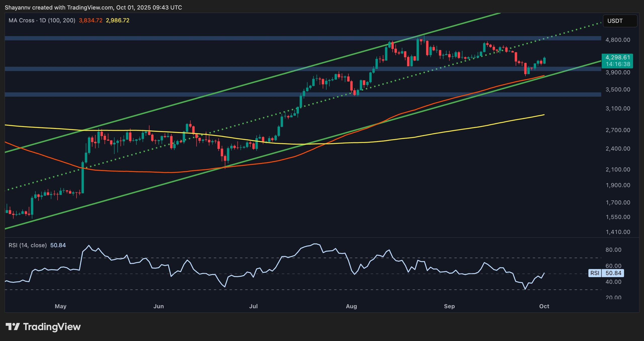The height and width of the screenshot is (341, 644).
Task: Click the 80.00 level on RSI axis
Action: click(x=613, y=250)
